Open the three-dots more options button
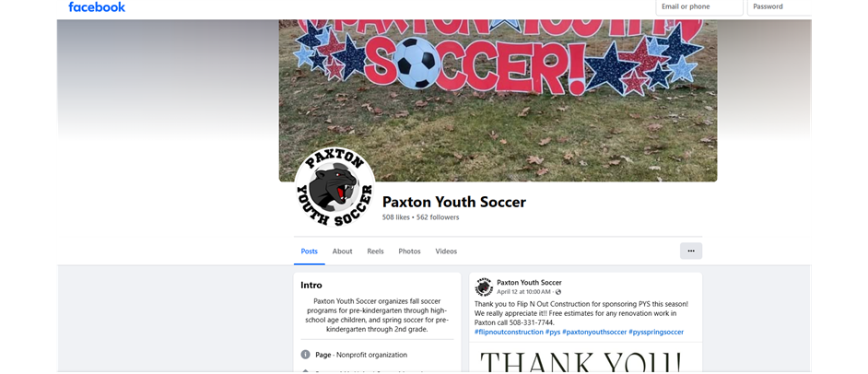The height and width of the screenshot is (374, 868). pos(691,251)
